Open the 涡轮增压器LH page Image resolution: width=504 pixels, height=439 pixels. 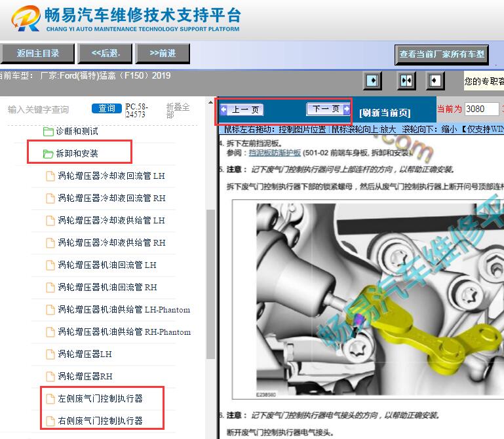pyautogui.click(x=85, y=354)
